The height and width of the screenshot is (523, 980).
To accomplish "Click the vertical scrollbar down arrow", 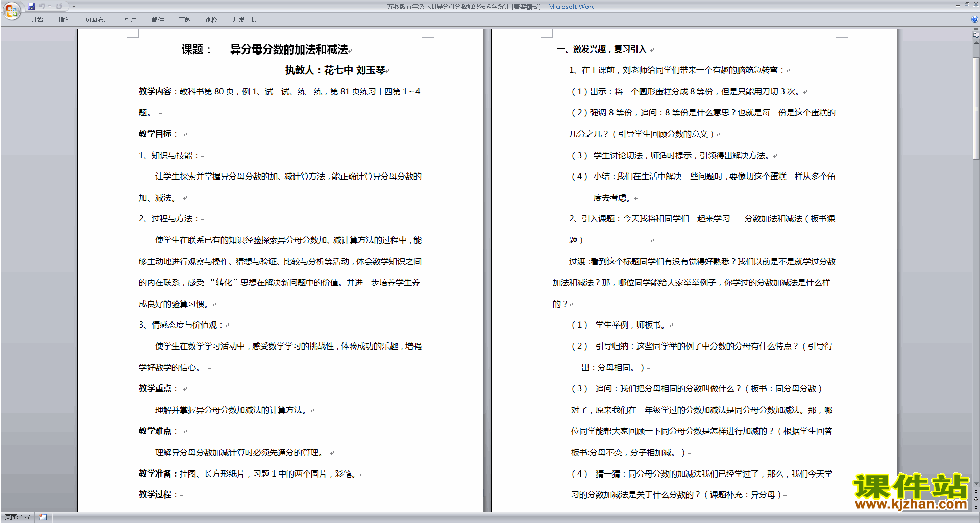I will click(976, 484).
